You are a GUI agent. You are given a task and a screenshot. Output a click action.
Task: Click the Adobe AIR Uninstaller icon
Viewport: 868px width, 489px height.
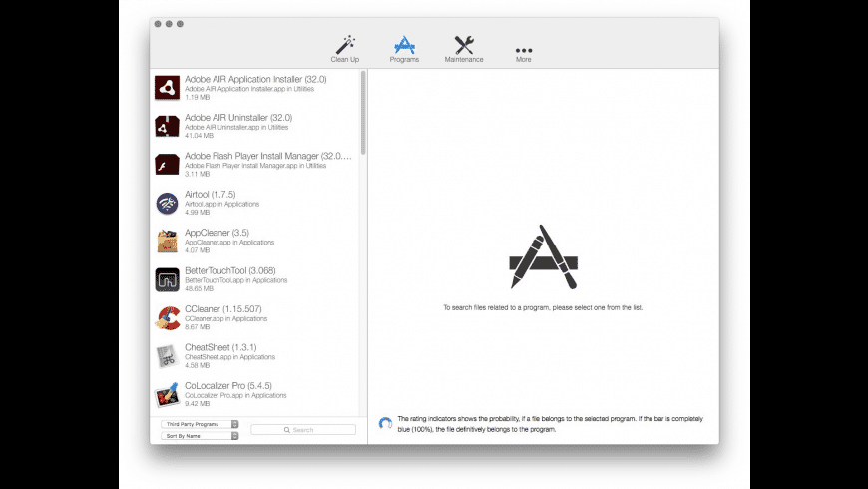point(167,126)
